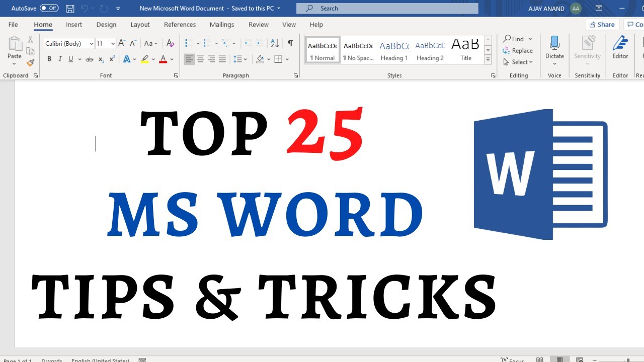Increase font size with grow font icon
Image resolution: width=644 pixels, height=362 pixels.
(122, 44)
